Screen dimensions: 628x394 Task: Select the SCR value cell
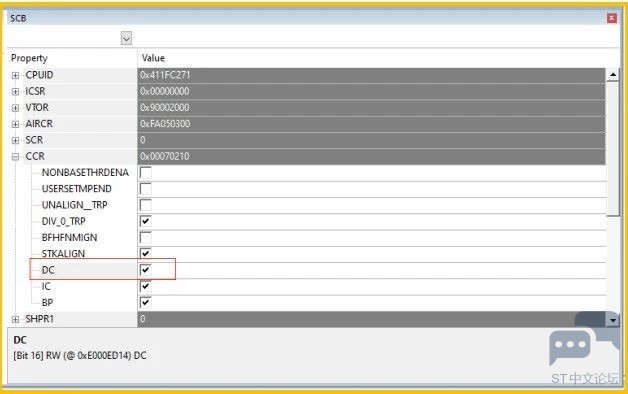point(371,140)
